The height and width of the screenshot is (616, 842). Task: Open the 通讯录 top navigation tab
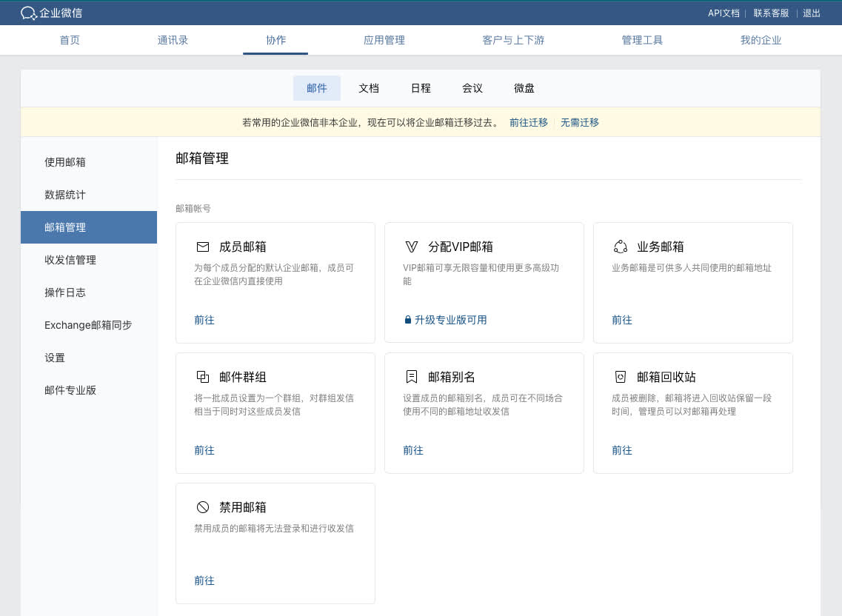click(173, 40)
